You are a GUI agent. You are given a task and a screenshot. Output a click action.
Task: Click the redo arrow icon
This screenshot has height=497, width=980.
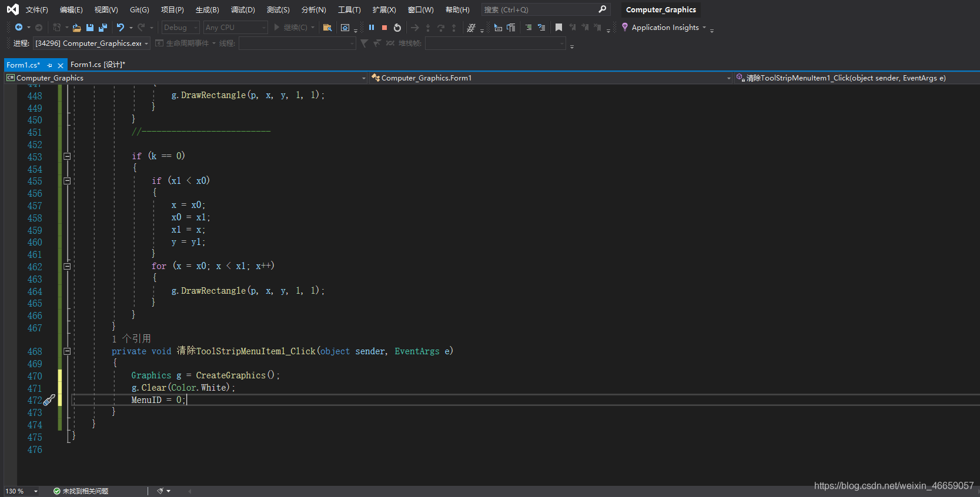click(x=141, y=28)
